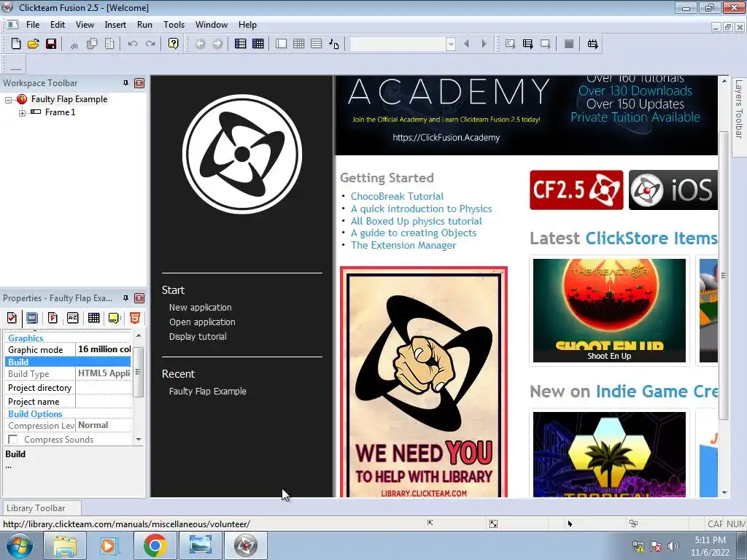
Task: Open the Run menu
Action: [144, 25]
